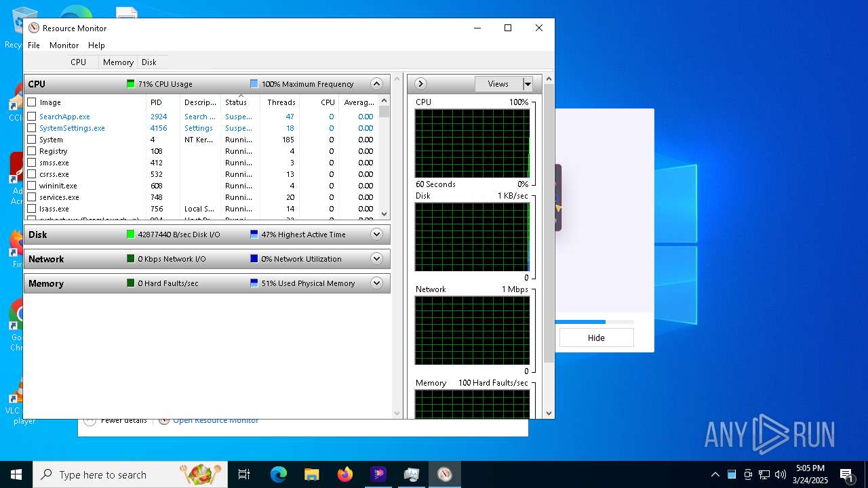Check the Registry process checkbox
Viewport: 868px width, 488px height.
[x=32, y=151]
